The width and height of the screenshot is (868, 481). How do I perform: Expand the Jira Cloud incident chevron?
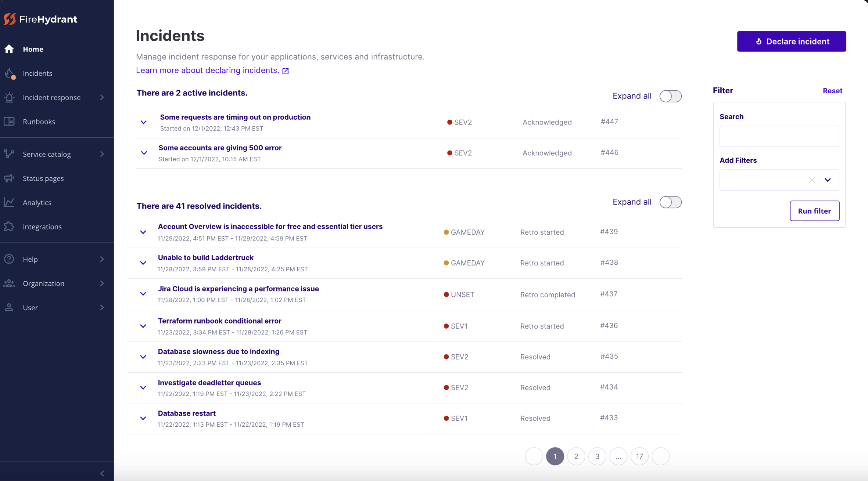point(143,294)
